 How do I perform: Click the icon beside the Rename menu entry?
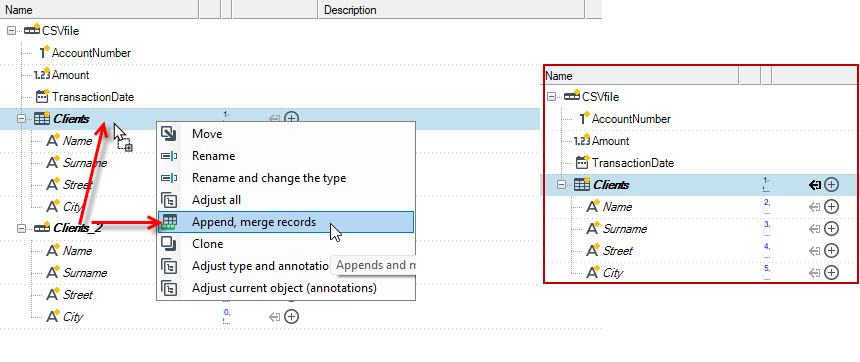[x=169, y=156]
